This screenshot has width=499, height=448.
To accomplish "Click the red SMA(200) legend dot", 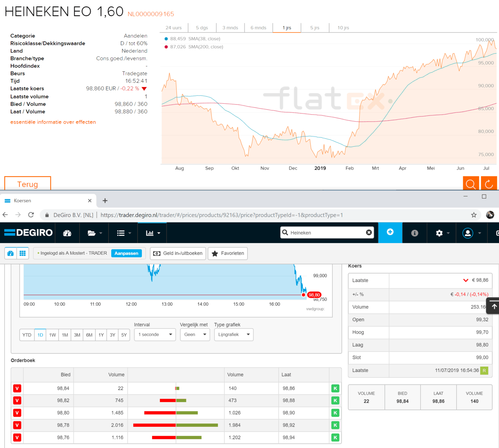I will [x=166, y=47].
